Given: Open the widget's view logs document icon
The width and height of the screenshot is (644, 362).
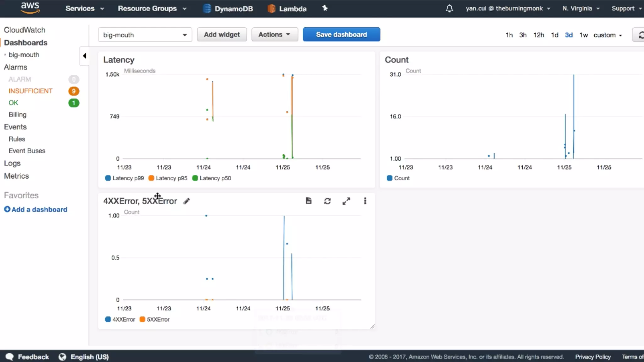Looking at the screenshot, I should (x=308, y=201).
